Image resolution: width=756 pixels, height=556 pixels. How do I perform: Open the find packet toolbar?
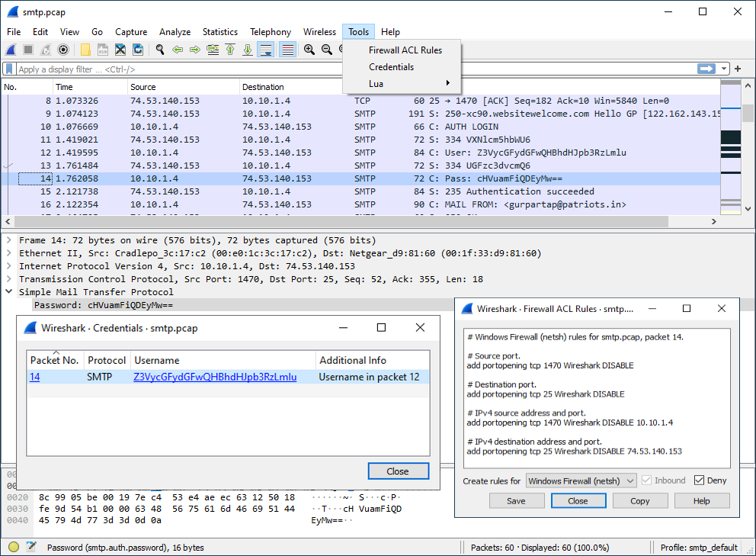[x=160, y=50]
